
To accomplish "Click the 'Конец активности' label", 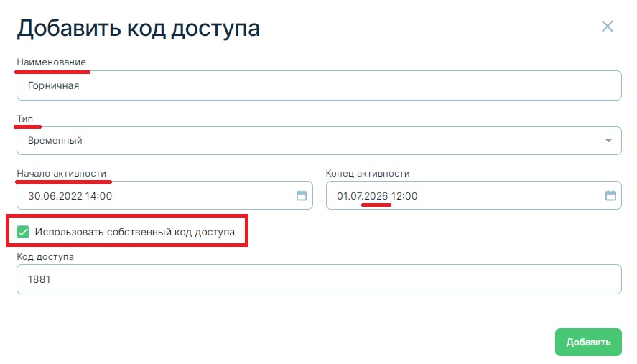I will [x=368, y=173].
